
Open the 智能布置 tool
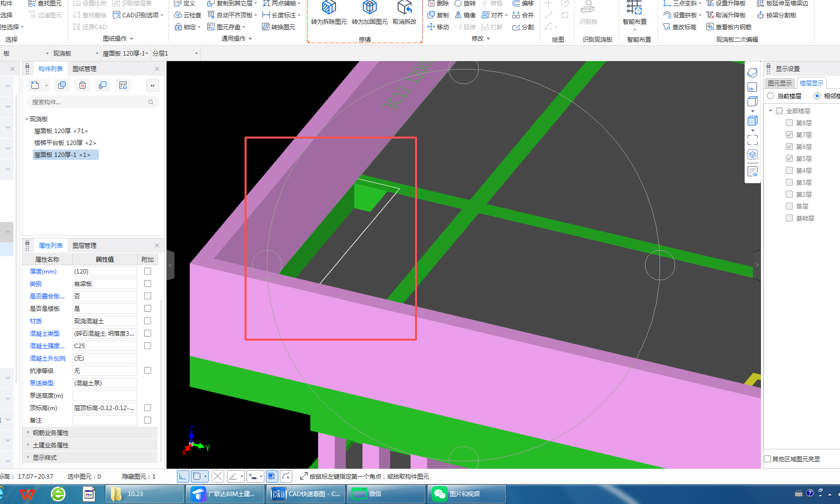[x=634, y=14]
